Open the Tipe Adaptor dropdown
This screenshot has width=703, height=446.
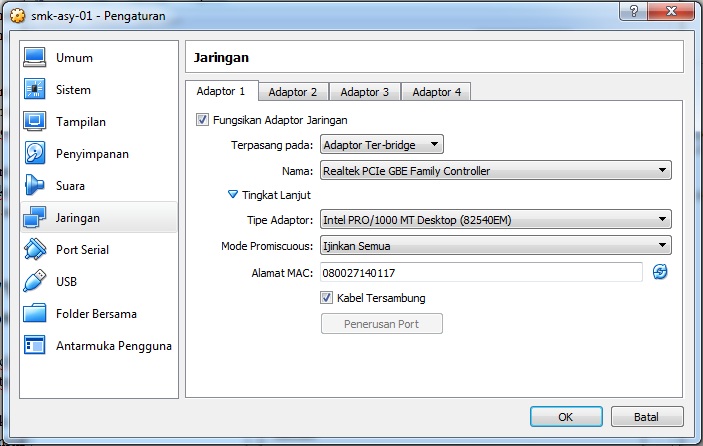pyautogui.click(x=495, y=220)
